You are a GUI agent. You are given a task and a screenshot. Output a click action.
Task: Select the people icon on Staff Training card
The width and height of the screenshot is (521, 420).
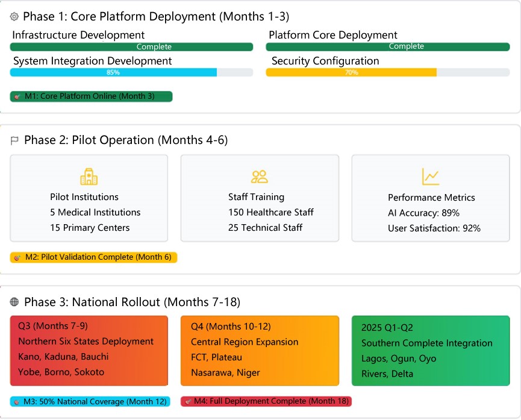(x=259, y=176)
